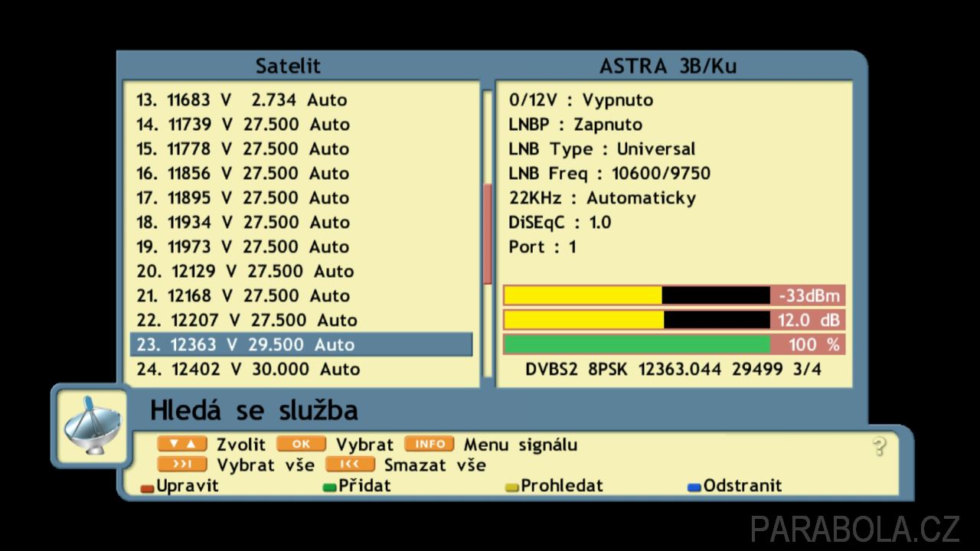
Task: Select transponder 13. 11683 V 2.734
Action: [x=301, y=99]
